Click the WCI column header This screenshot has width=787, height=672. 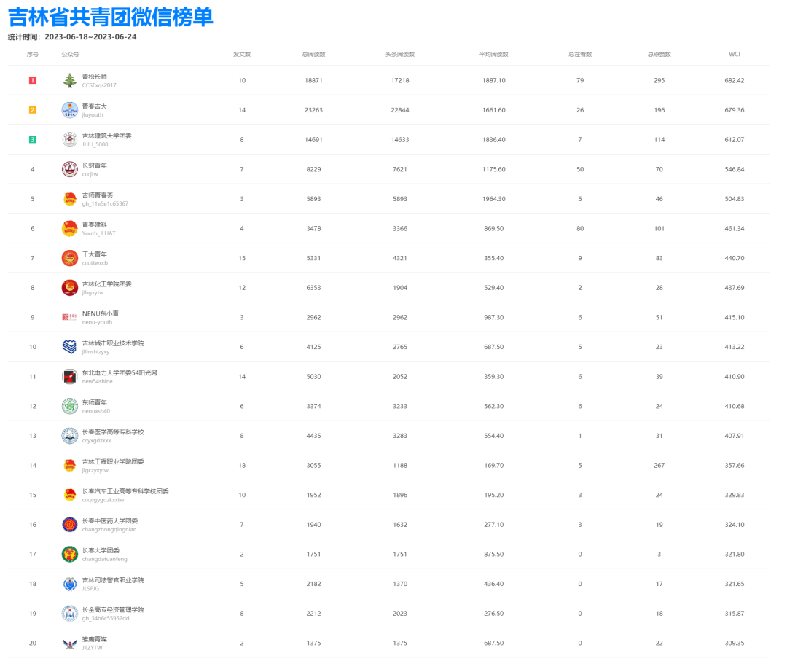pyautogui.click(x=735, y=54)
